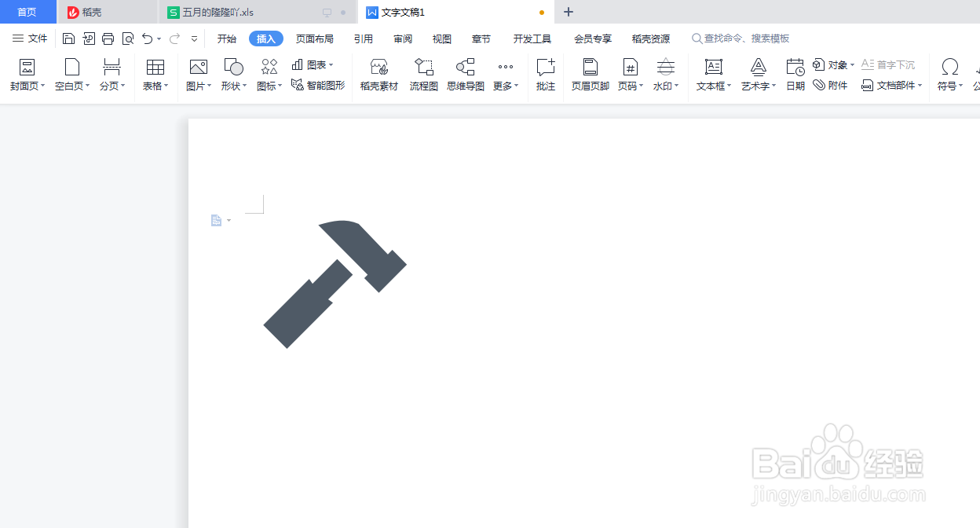This screenshot has height=528, width=980.
Task: Undo the last action
Action: (x=147, y=38)
